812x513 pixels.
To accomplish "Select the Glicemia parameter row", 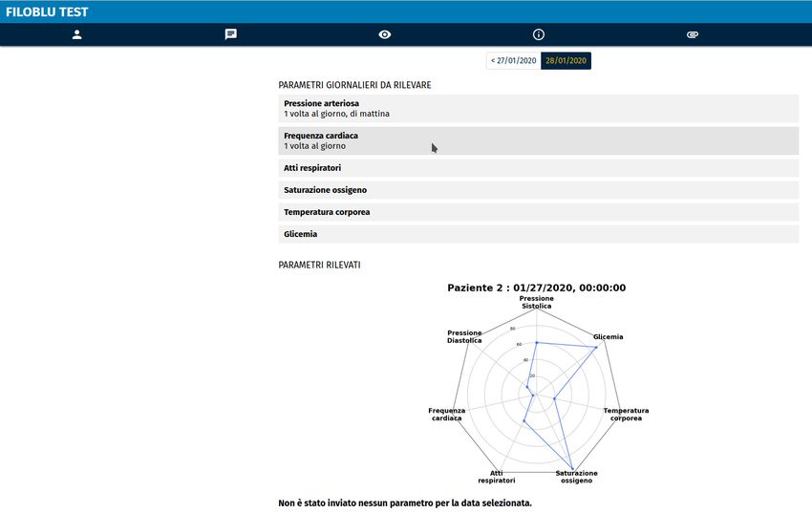I will point(538,234).
